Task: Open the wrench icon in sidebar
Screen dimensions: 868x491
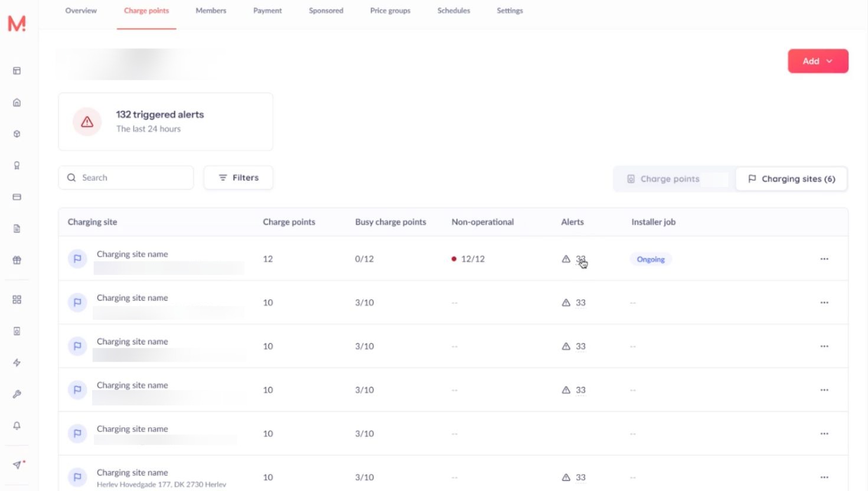Action: (17, 394)
